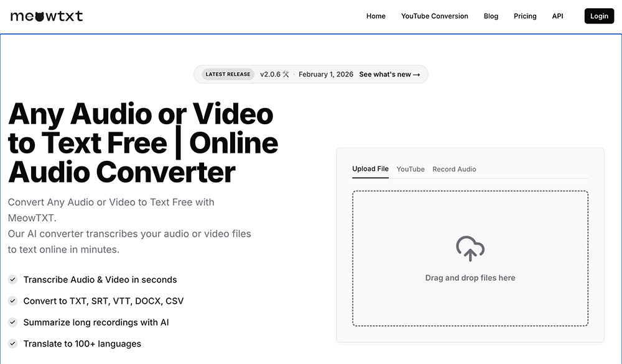This screenshot has height=364, width=622.
Task: Click checkmark icon beside Translate to 100+ languages
Action: pyautogui.click(x=12, y=344)
